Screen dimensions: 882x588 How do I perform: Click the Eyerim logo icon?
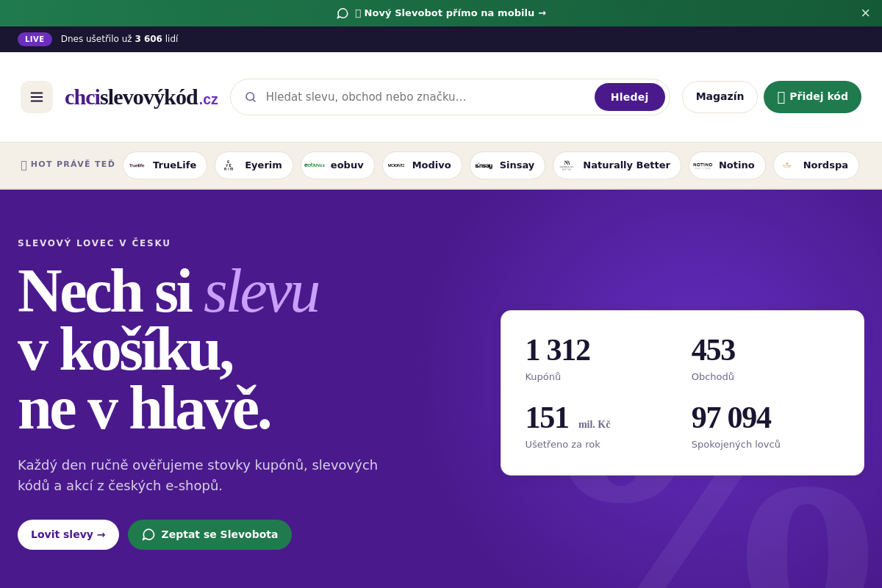pyautogui.click(x=229, y=165)
